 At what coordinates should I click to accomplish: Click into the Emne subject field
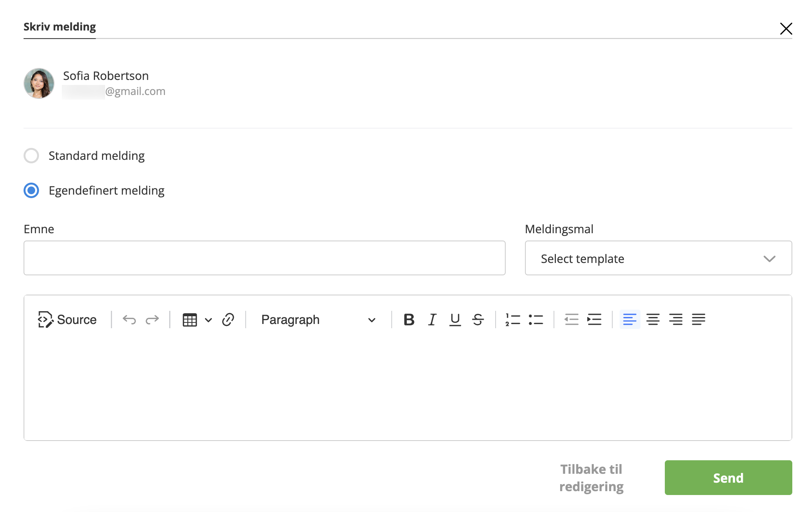[264, 258]
